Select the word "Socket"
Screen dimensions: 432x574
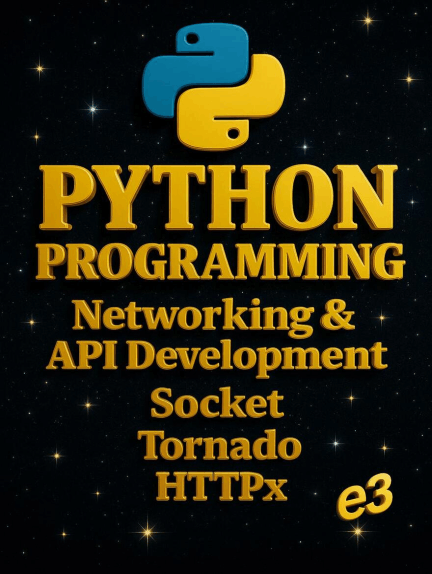[217, 403]
